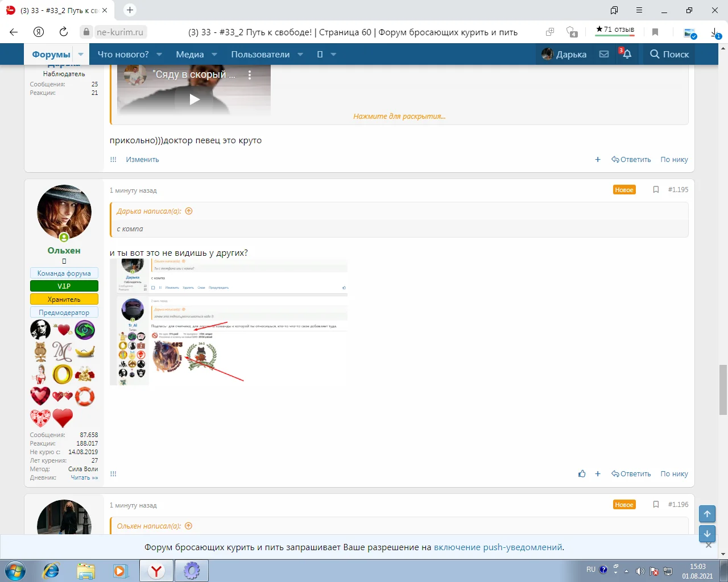Like post #1.195 with thumbs-up
Screen dimensions: 728x582
click(582, 474)
